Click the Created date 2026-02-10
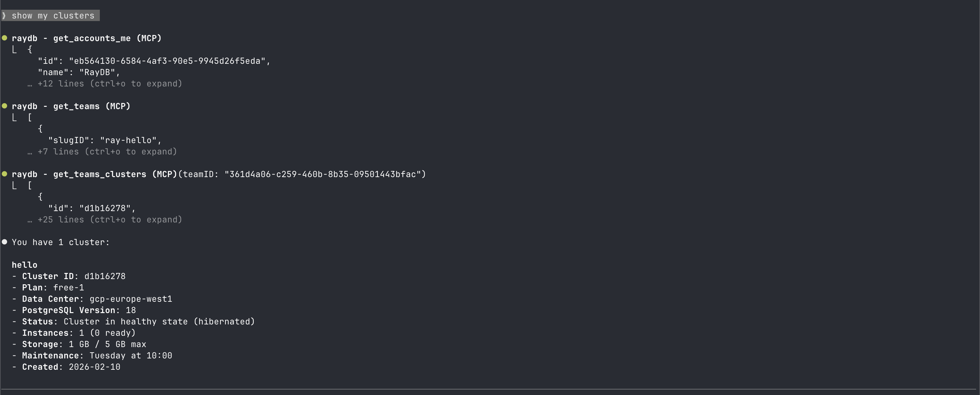This screenshot has height=395, width=980. [x=94, y=367]
